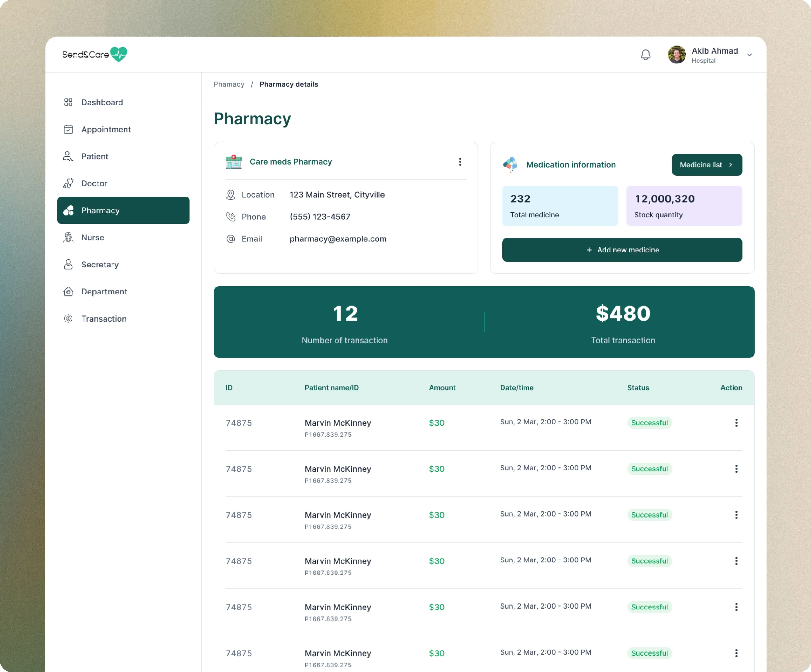Expand the Akib Ahmad profile chevron
Screen dimensions: 811x672
[749, 55]
